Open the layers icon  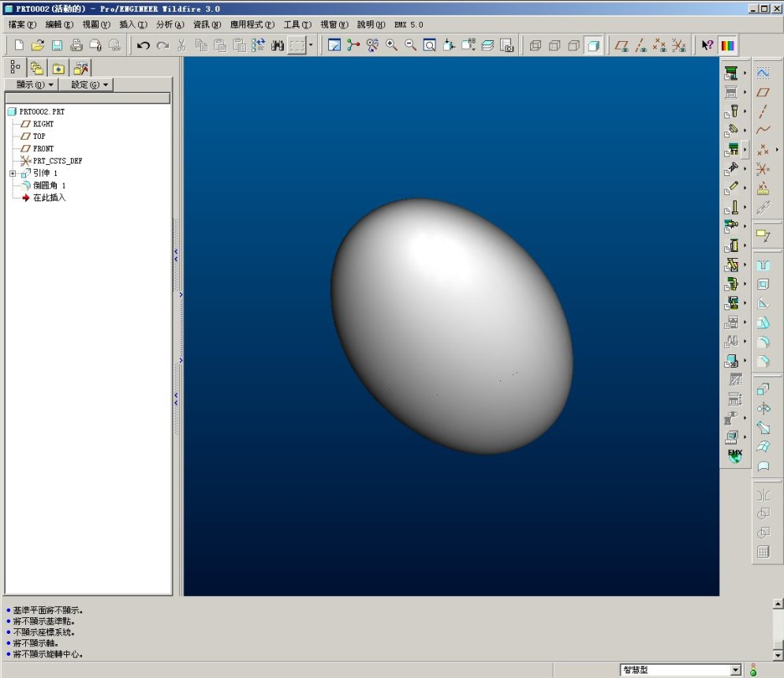coord(487,46)
